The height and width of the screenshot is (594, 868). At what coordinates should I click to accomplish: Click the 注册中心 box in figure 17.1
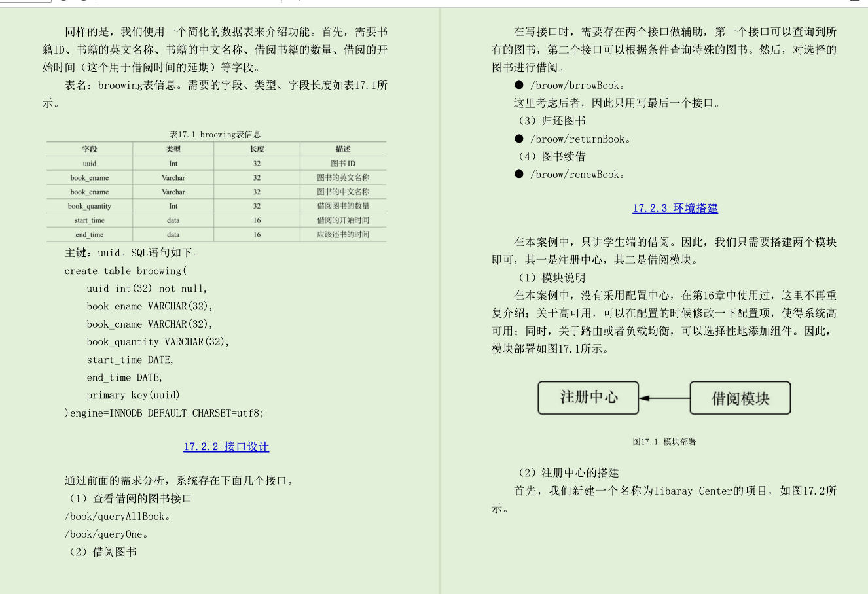click(x=588, y=398)
